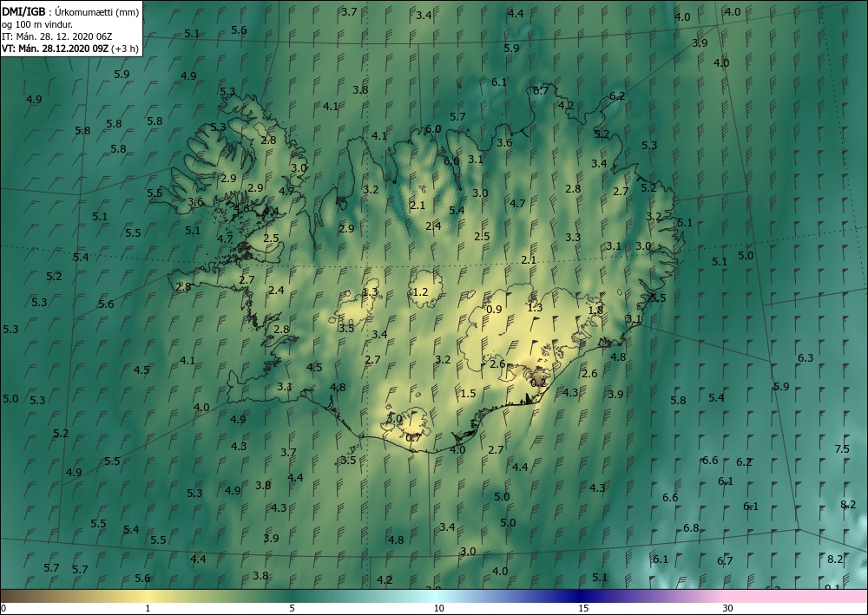Click the bold 'VT: Mán. 28.12.2020 09Z' line

point(56,49)
